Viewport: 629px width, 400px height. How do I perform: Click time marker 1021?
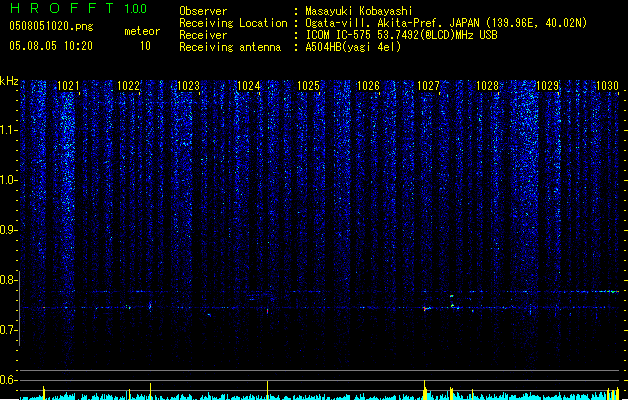68,86
